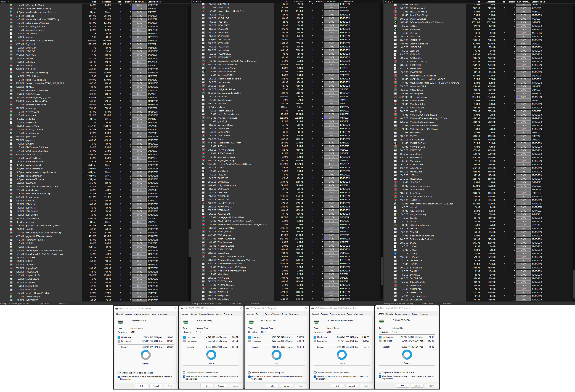This screenshot has width=575, height=392.
Task: Select the zx32.hlp help file icon
Action: (x=395, y=254)
